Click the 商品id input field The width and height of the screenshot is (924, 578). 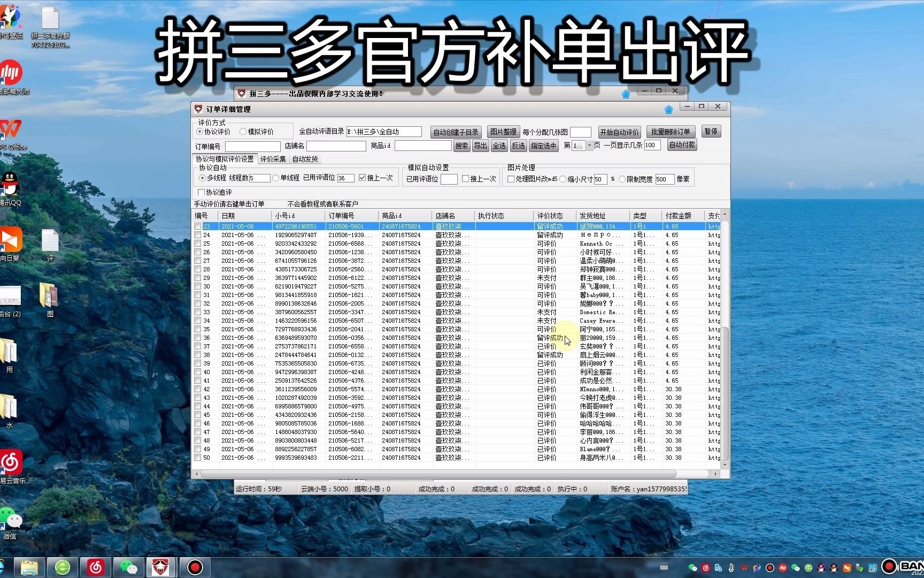[x=423, y=146]
